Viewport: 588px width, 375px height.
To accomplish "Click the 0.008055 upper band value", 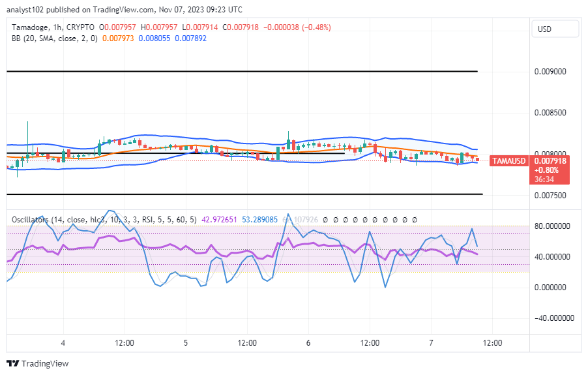I will (154, 38).
